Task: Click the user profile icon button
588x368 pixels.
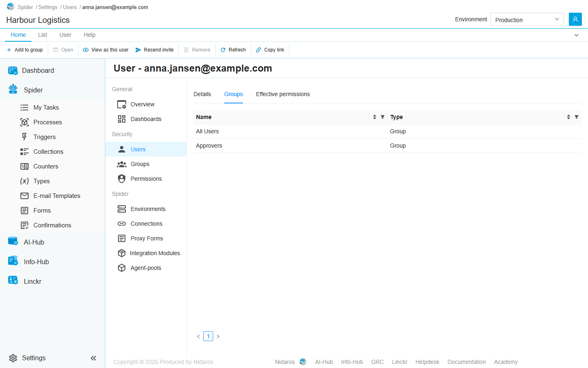Action: (x=575, y=19)
